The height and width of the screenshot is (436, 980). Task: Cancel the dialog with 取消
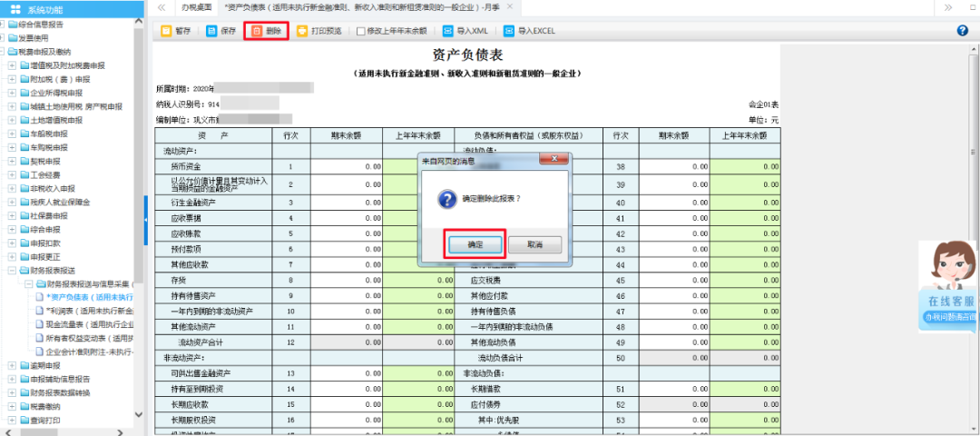pos(535,245)
